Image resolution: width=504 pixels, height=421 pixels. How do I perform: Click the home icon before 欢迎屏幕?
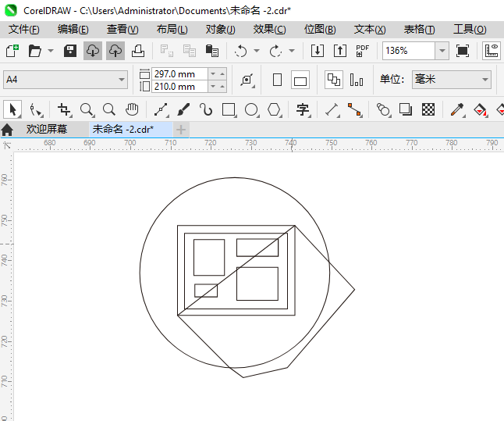click(x=7, y=130)
